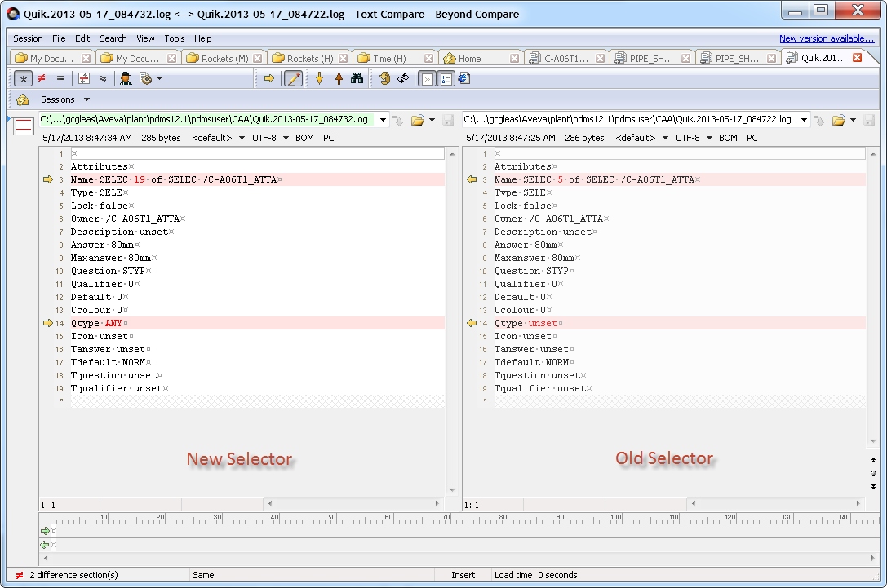Screen dimensions: 887x588
Task: Click the File Formats gear icon
Action: (146, 78)
